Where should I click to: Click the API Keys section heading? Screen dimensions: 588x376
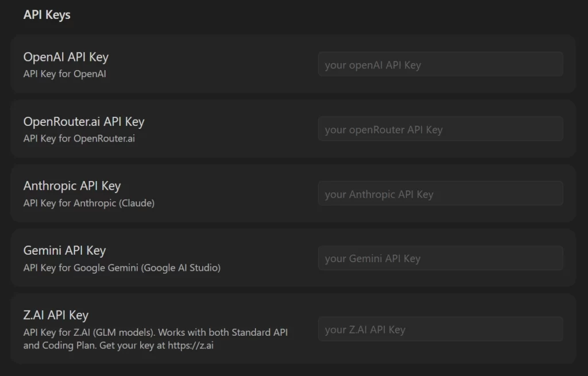point(47,15)
